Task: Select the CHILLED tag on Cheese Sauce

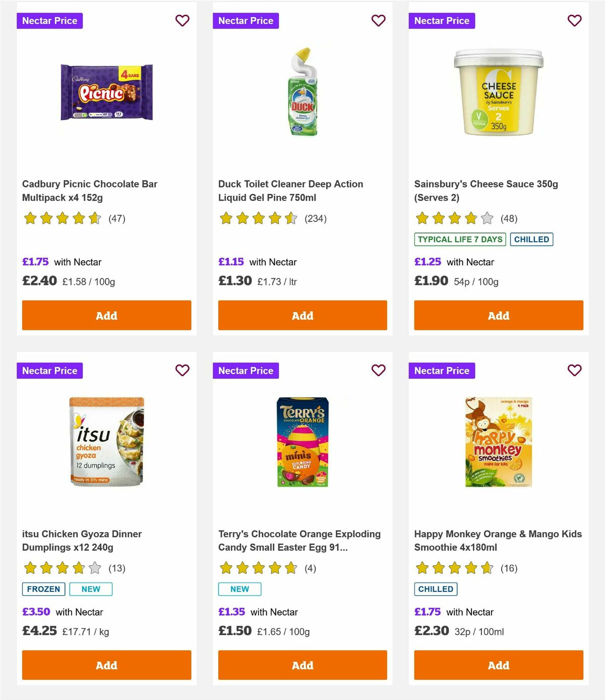Action: pyautogui.click(x=531, y=239)
